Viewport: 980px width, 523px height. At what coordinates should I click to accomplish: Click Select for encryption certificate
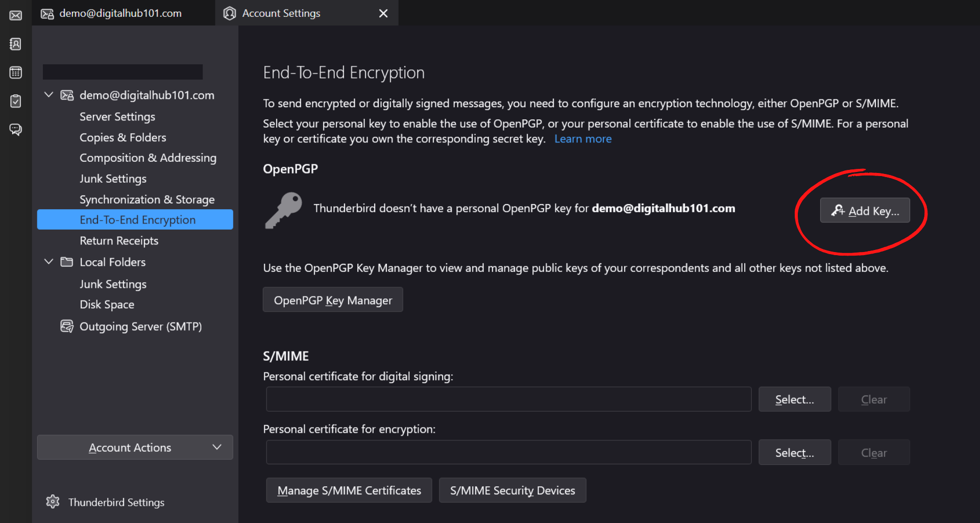(x=795, y=453)
